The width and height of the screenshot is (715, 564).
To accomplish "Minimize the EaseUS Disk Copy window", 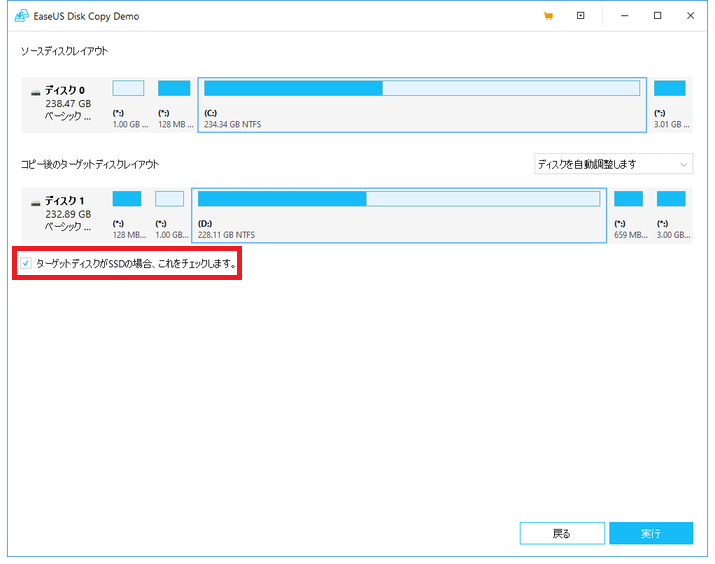I will coord(623,16).
